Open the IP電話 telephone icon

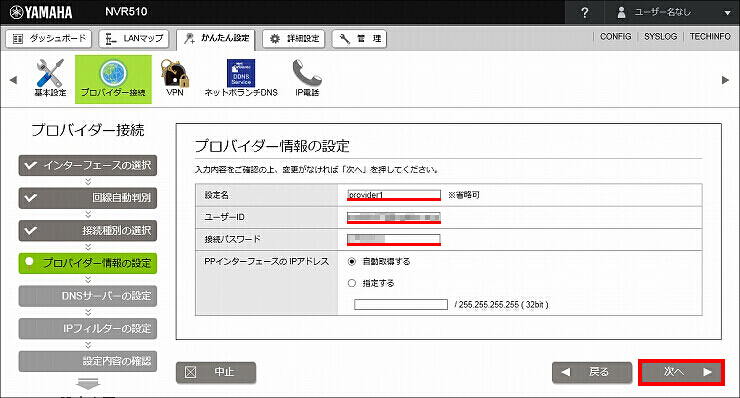pos(307,78)
